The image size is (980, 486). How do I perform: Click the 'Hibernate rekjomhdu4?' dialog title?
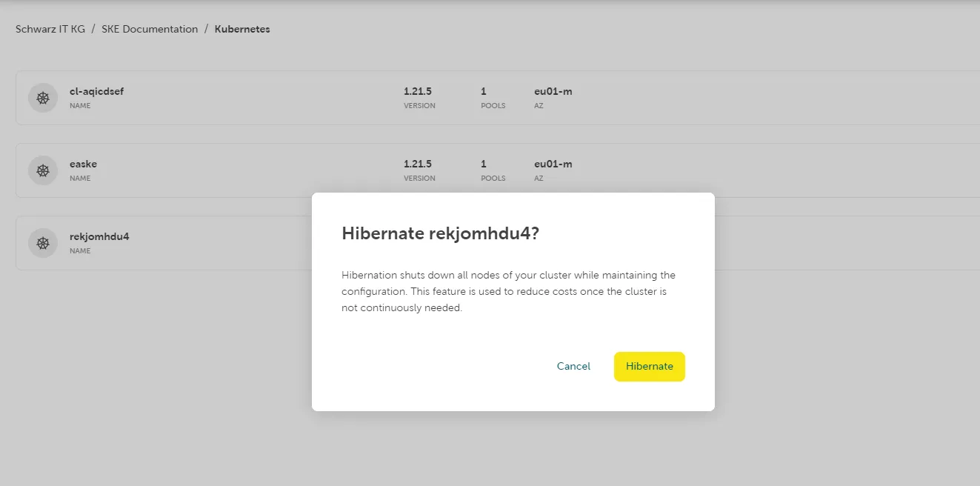pos(440,234)
